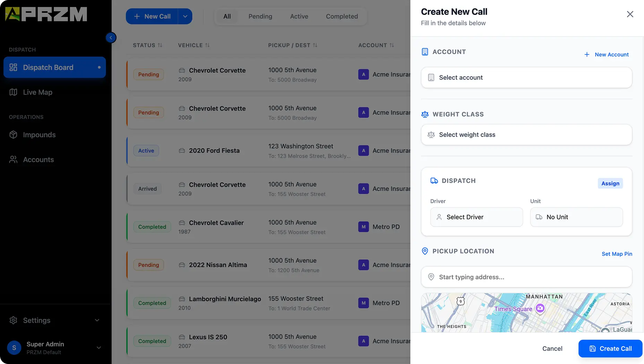The height and width of the screenshot is (364, 644).
Task: Open the Select account dropdown
Action: pos(526,77)
